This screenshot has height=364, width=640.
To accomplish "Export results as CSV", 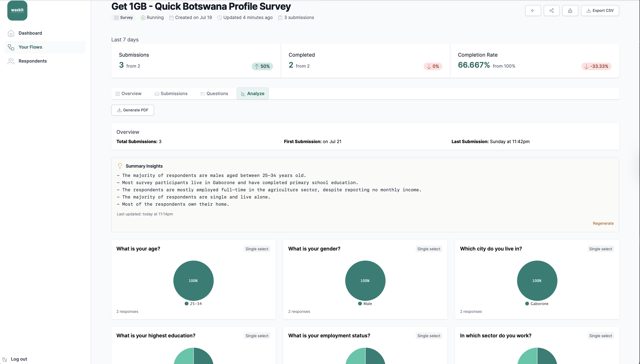I will pos(600,11).
